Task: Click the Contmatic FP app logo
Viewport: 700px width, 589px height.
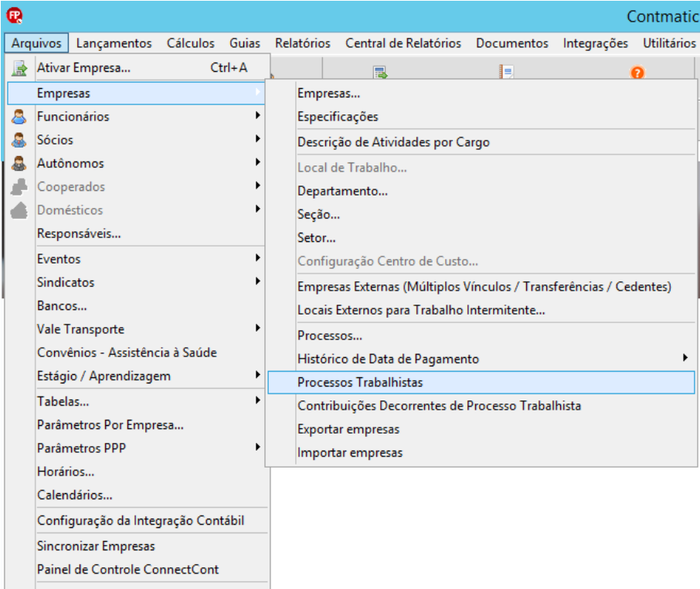Action: (14, 15)
